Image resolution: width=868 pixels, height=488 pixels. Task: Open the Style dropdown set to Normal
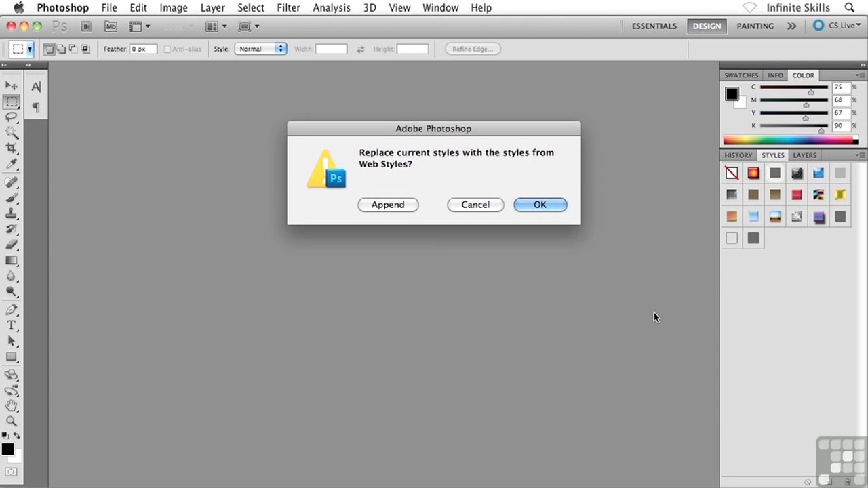click(x=260, y=49)
